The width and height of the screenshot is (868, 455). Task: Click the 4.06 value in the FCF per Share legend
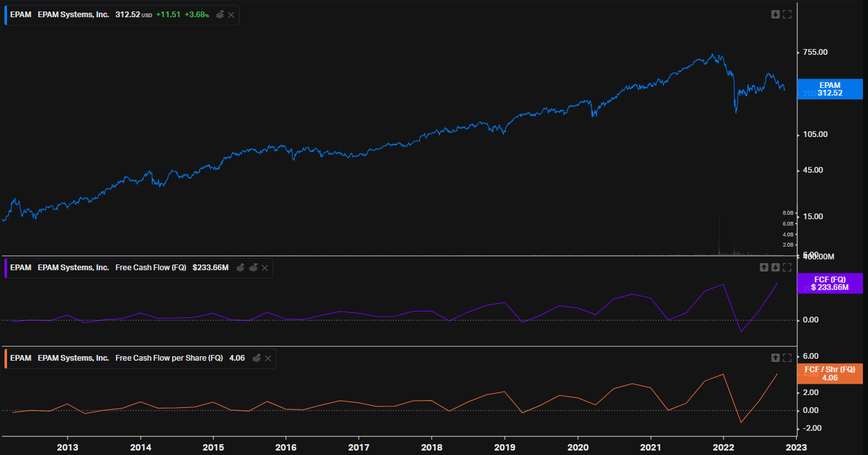click(x=237, y=358)
